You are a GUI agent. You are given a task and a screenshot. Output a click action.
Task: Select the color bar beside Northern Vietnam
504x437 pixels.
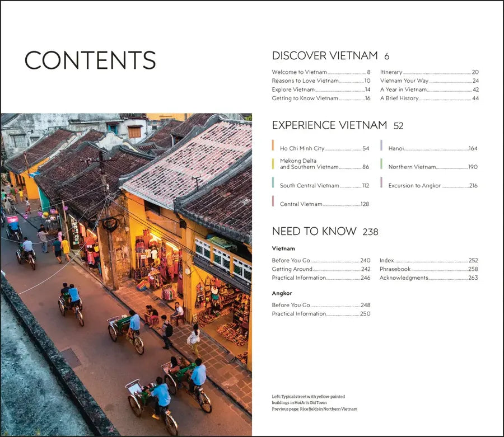point(381,164)
